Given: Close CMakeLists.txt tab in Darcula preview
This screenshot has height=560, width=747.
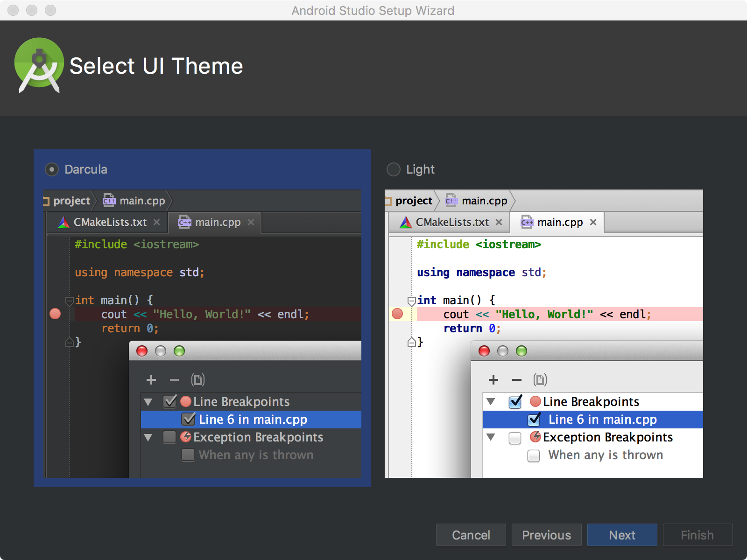Looking at the screenshot, I should coord(157,222).
